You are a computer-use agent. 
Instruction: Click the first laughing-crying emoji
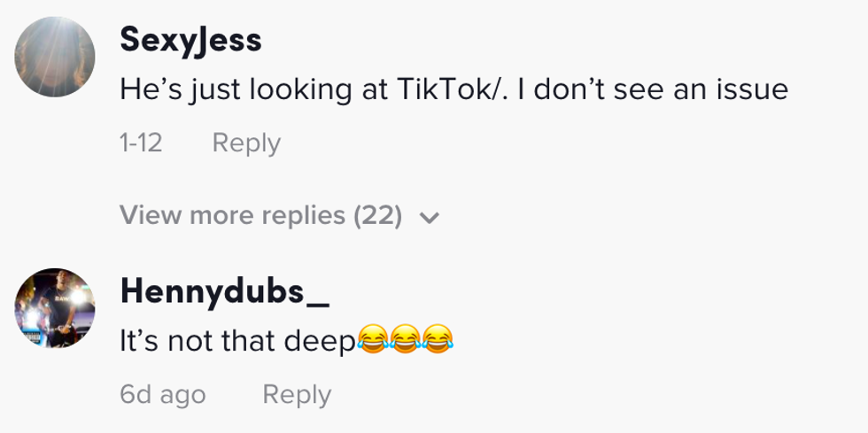pos(372,340)
